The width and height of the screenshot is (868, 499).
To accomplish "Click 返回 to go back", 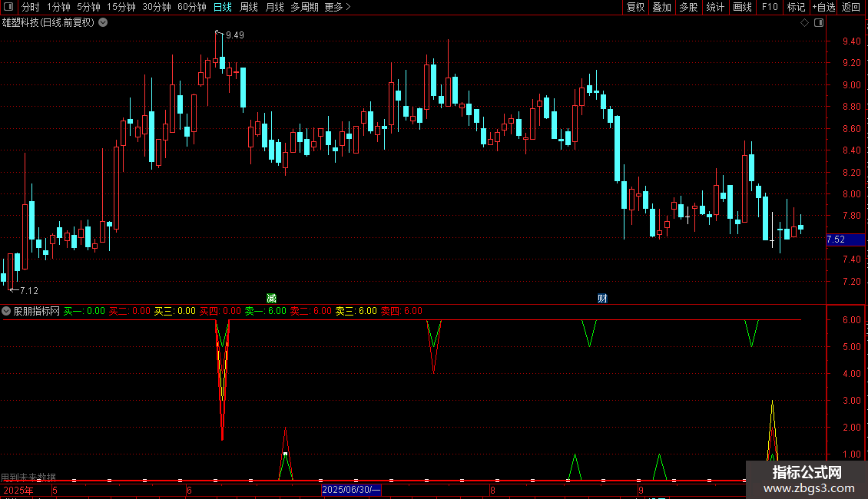I will click(x=851, y=7).
